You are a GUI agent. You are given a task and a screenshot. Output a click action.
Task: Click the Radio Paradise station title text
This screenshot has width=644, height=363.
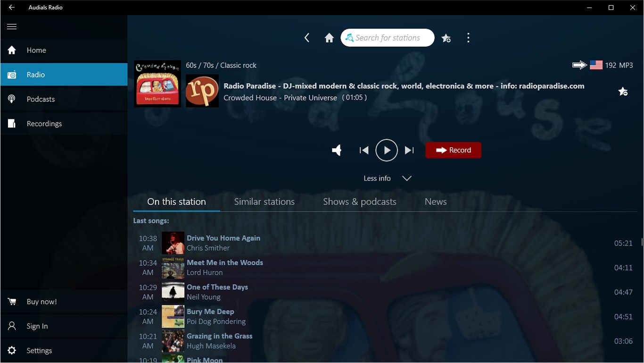[404, 86]
